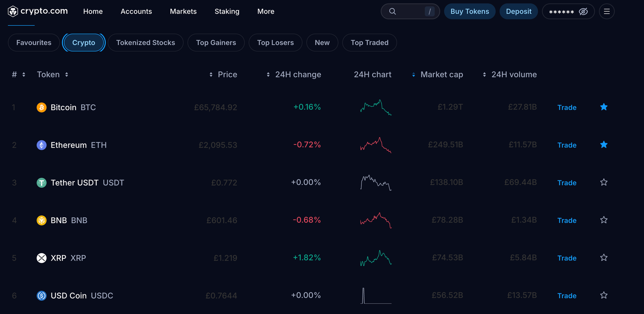Screen dimensions: 644x314
Task: Select the Tokenized Stocks tab
Action: click(x=146, y=43)
